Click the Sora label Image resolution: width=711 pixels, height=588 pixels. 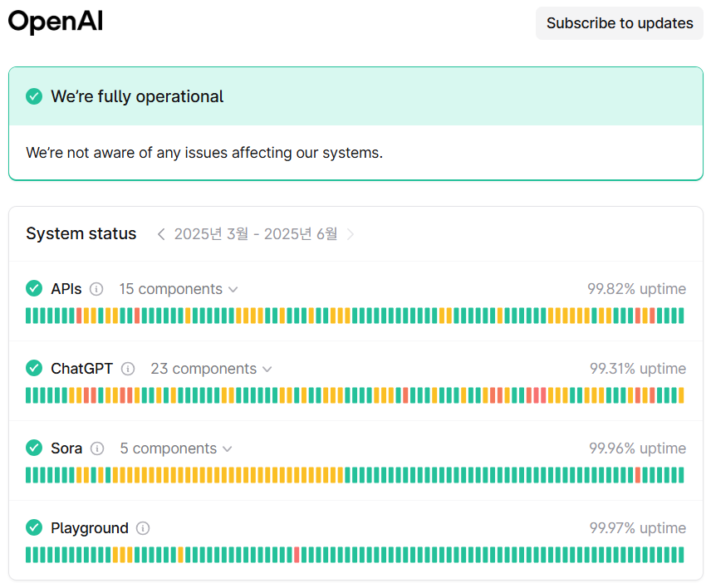coord(66,448)
